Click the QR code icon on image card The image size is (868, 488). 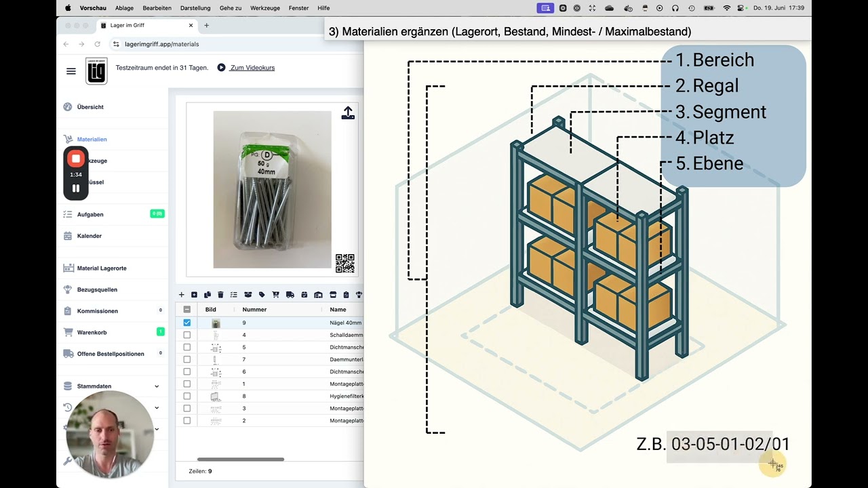[345, 263]
